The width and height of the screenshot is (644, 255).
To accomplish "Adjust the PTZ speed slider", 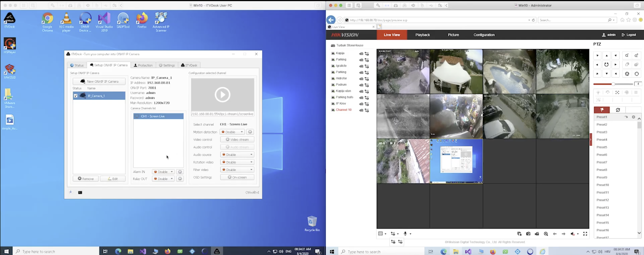I will click(x=613, y=84).
